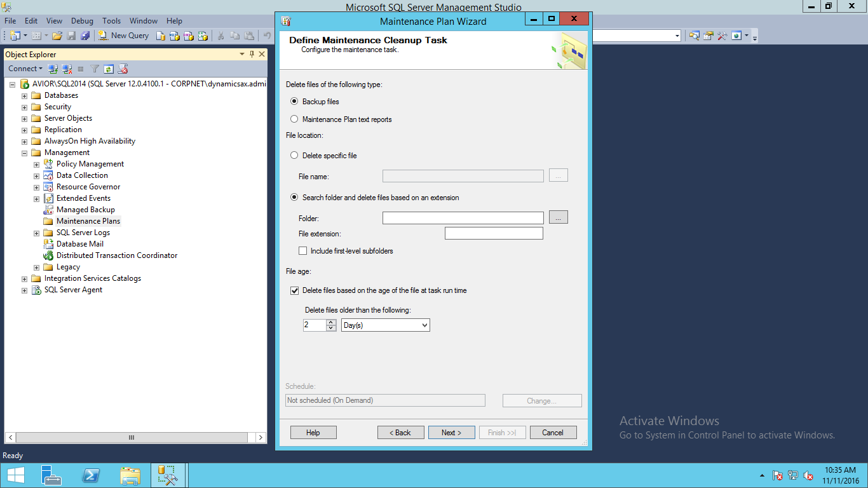Click Refresh icon in Object Explorer toolbar
Image resolution: width=868 pixels, height=488 pixels.
tap(109, 69)
